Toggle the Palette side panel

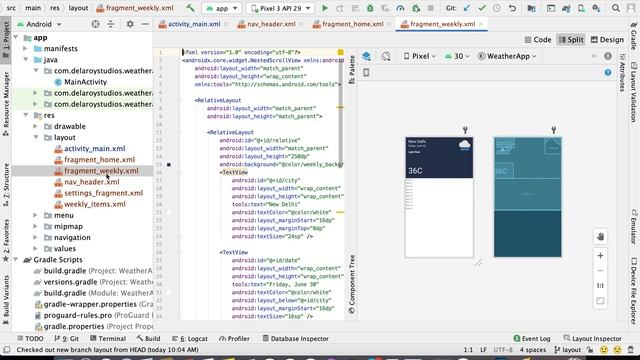[x=351, y=69]
